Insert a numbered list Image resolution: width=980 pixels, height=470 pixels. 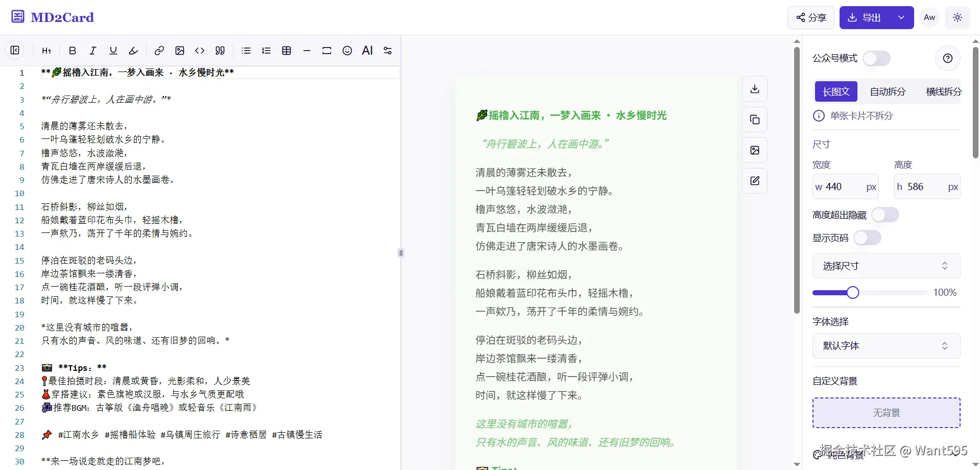click(x=266, y=51)
